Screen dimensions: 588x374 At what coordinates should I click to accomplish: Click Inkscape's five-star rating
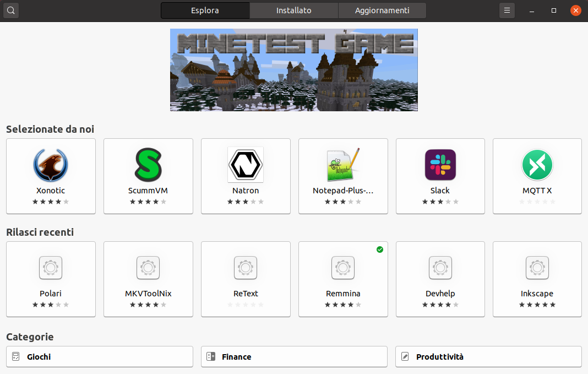point(537,305)
